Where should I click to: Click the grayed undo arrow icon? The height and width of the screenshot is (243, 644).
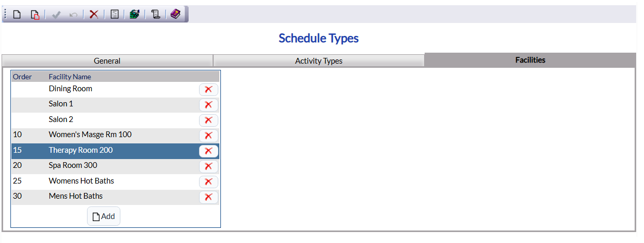coord(73,15)
